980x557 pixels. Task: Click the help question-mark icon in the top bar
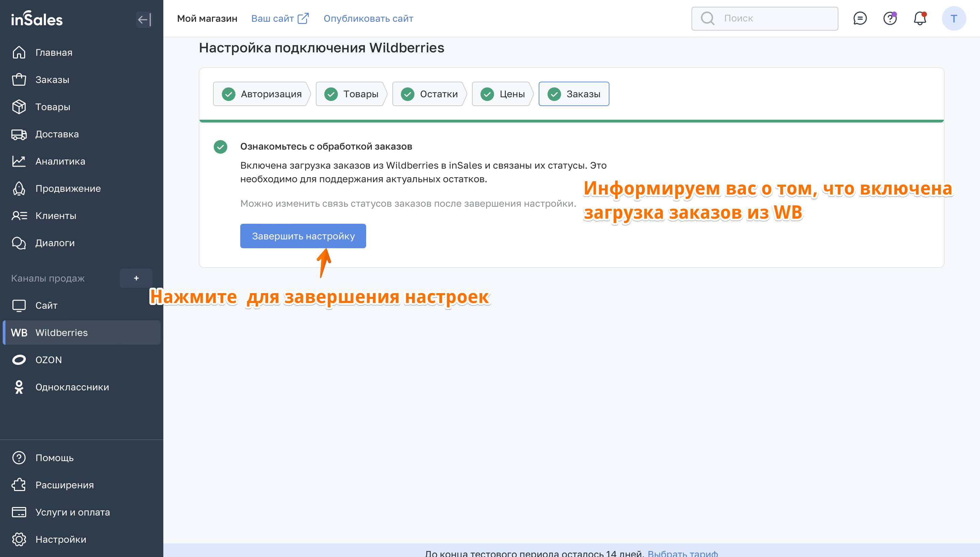click(889, 18)
